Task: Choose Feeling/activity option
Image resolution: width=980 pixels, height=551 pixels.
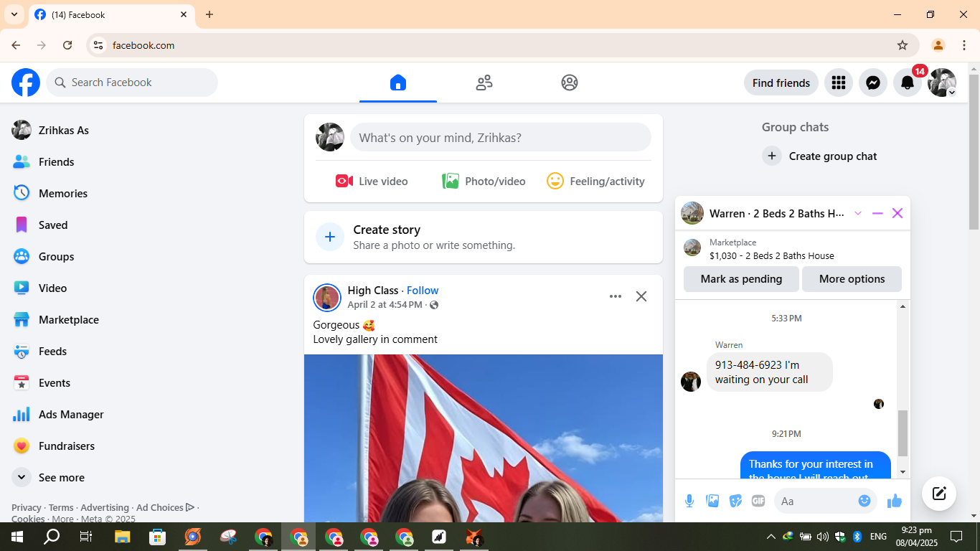Action: pyautogui.click(x=595, y=181)
